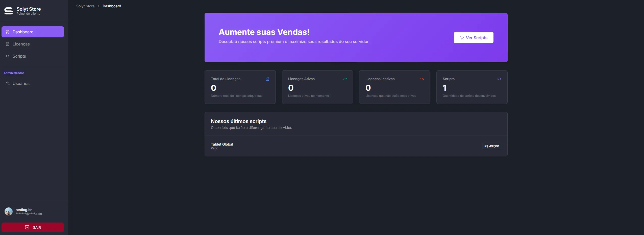The height and width of the screenshot is (235, 644).
Task: Click the shopping cart icon in Ver Scripts
Action: click(462, 38)
